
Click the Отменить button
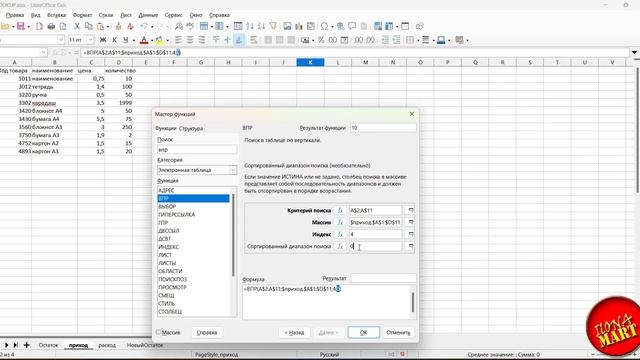tap(398, 333)
